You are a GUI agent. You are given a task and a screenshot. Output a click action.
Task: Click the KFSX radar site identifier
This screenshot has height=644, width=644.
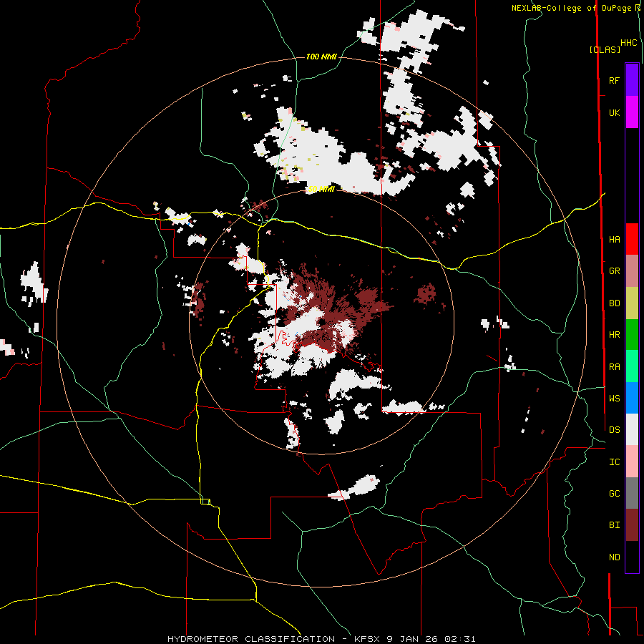[368, 639]
